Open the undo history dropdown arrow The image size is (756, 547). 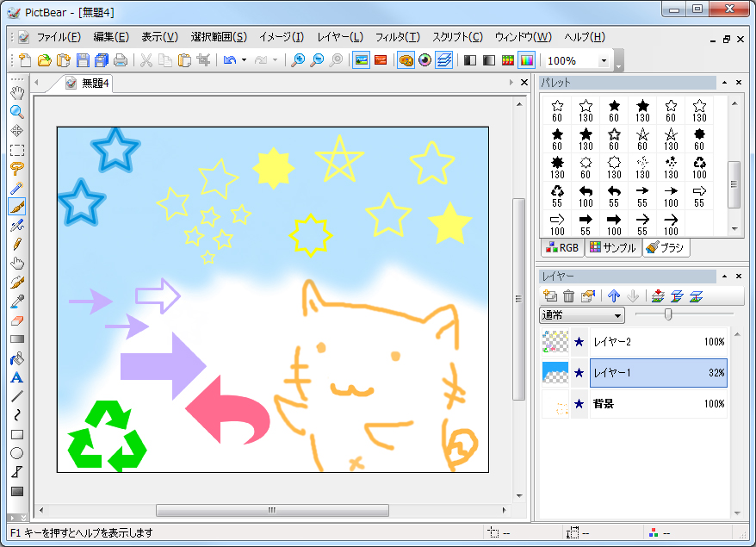(x=244, y=60)
